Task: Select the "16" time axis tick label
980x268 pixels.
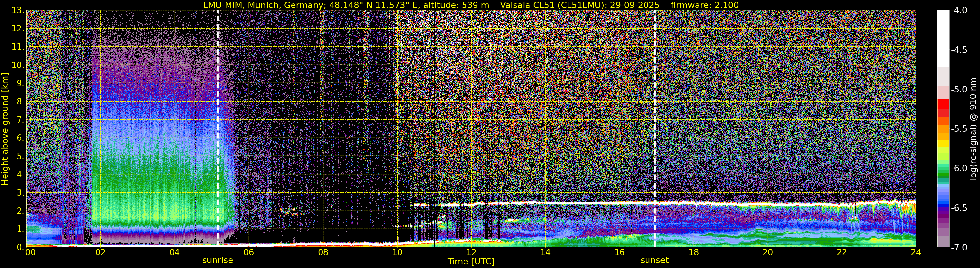Action: tap(619, 253)
